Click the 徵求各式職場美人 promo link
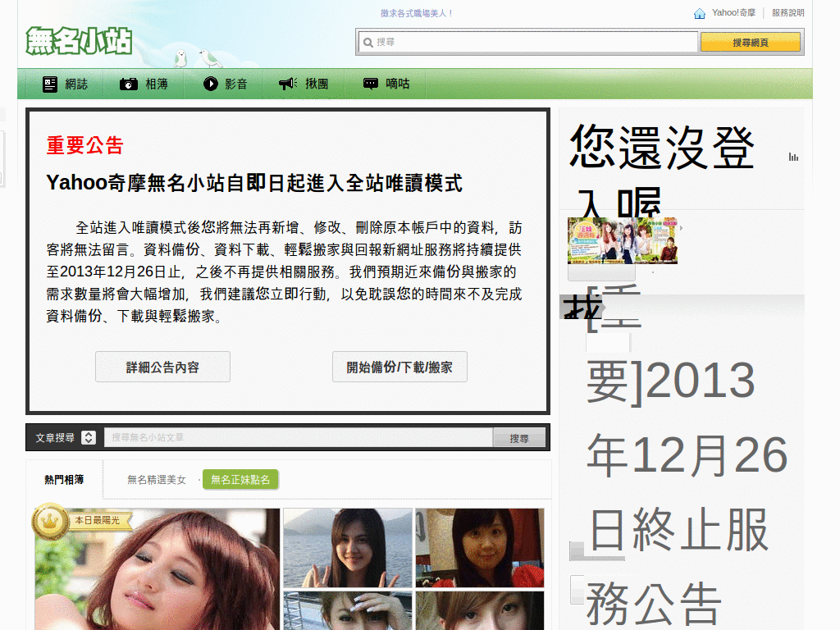840x630 pixels. (416, 13)
